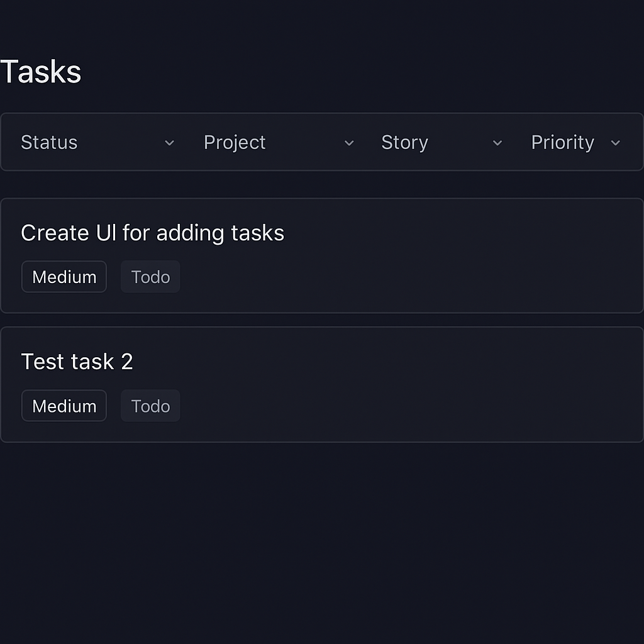Click Medium badge on Create UI task
Screen dimensions: 644x644
pos(64,277)
